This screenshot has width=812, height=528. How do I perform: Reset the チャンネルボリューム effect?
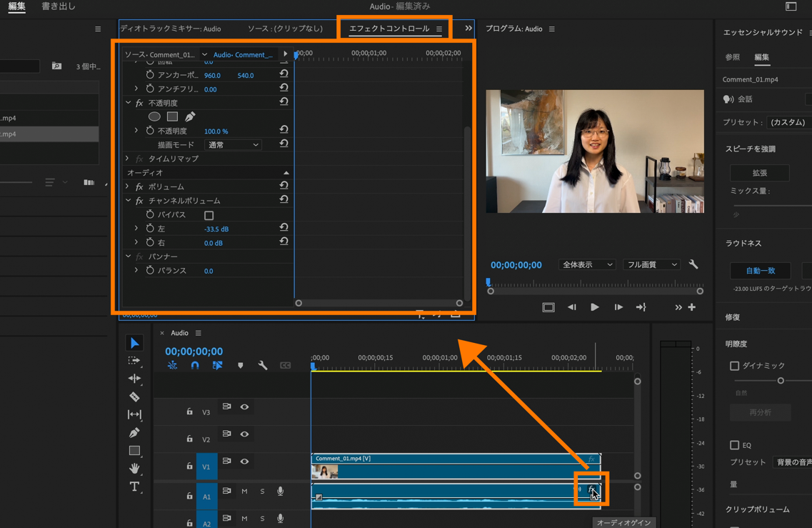[284, 199]
